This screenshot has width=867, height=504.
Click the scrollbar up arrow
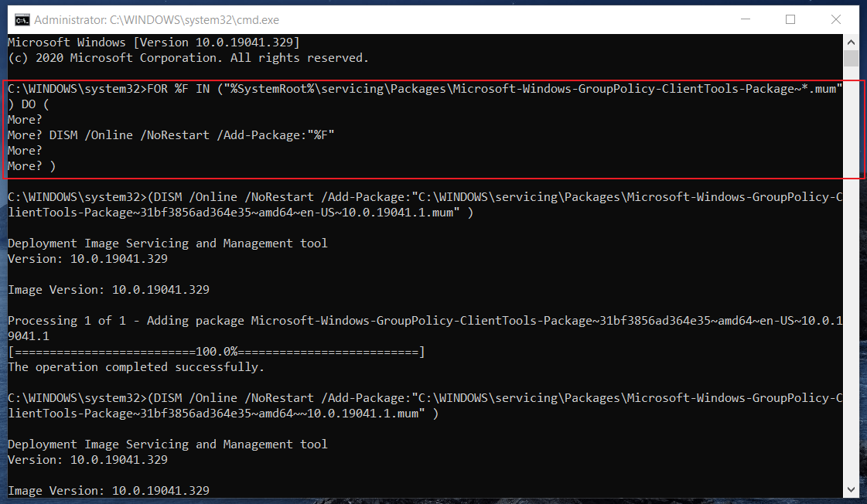tap(853, 43)
